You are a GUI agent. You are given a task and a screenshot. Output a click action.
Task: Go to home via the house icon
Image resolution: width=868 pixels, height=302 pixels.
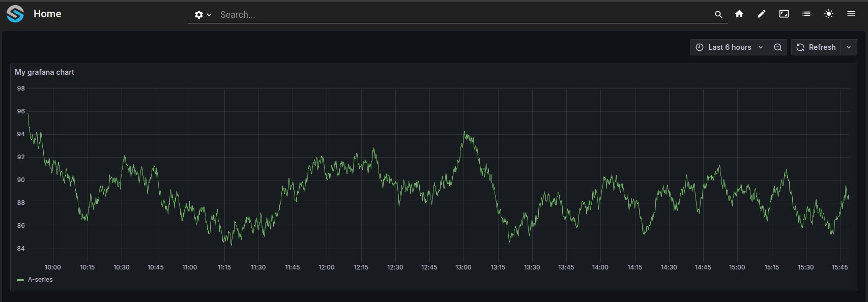(x=739, y=14)
